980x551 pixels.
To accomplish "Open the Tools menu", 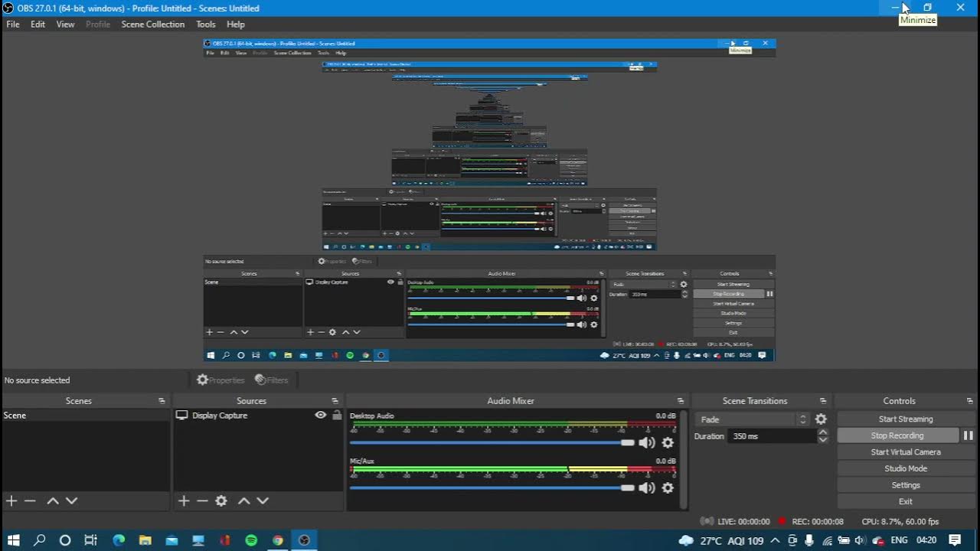I will coord(206,24).
